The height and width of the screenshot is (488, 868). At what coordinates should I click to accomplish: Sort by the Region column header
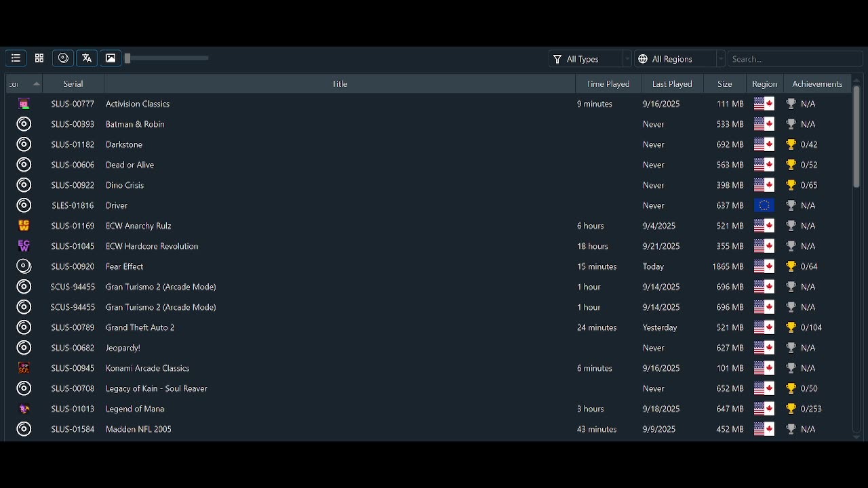pyautogui.click(x=764, y=84)
